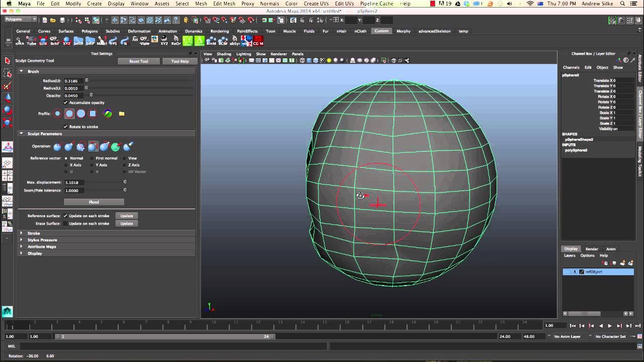Click the Tube shelf icon

(x=31, y=41)
